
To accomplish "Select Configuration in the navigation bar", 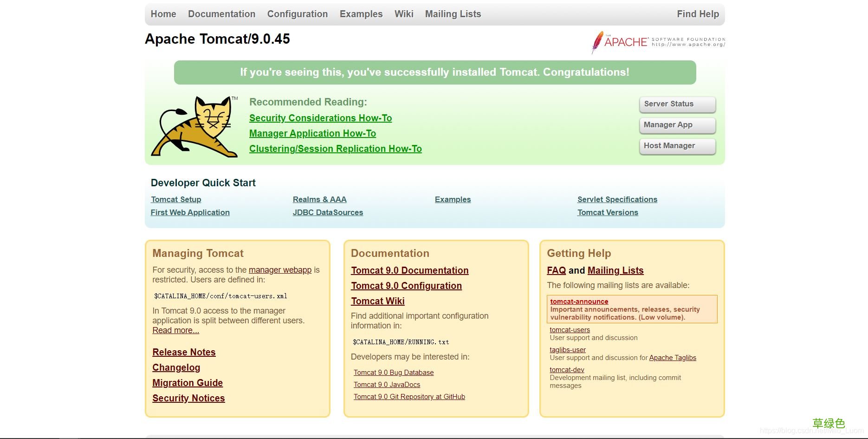I will (297, 14).
